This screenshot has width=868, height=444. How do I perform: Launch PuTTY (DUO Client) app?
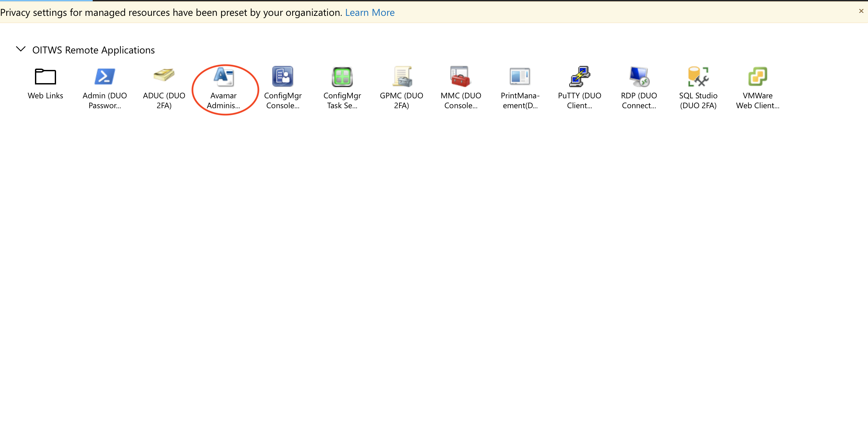[579, 77]
